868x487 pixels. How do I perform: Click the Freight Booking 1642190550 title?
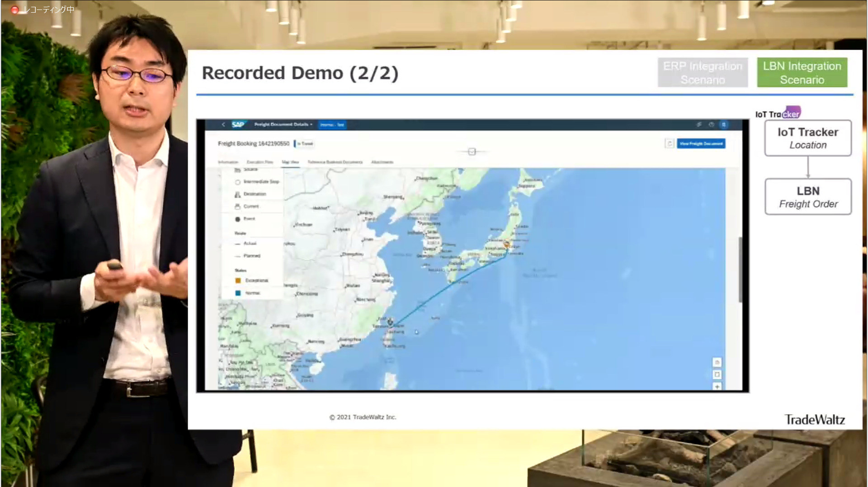click(254, 144)
